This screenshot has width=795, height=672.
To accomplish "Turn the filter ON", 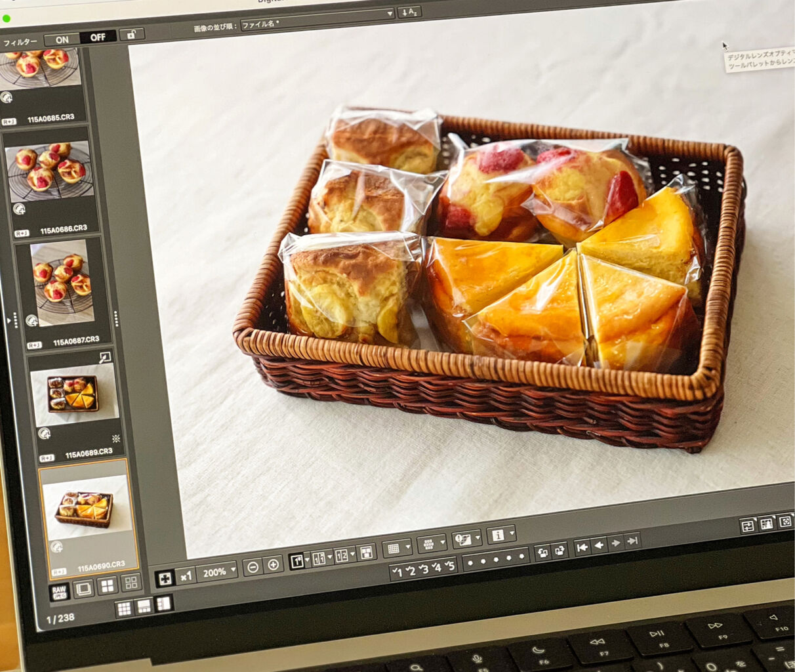I will click(62, 39).
